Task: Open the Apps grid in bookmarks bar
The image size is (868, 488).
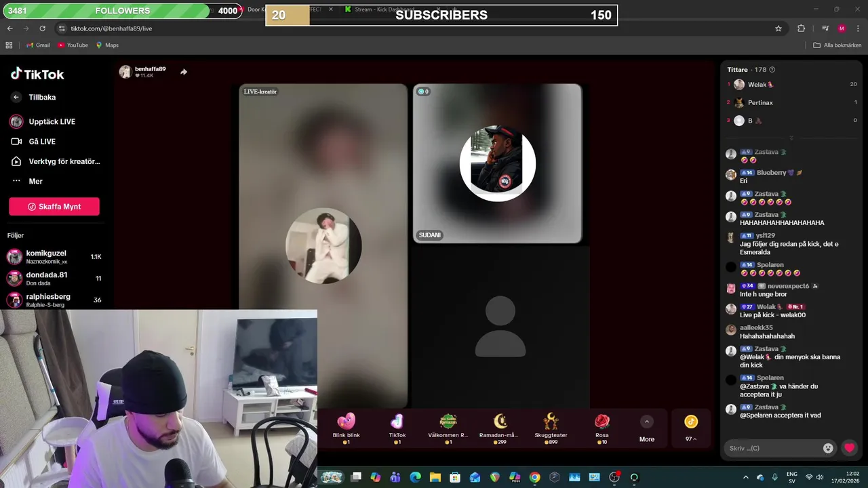Action: pyautogui.click(x=9, y=45)
